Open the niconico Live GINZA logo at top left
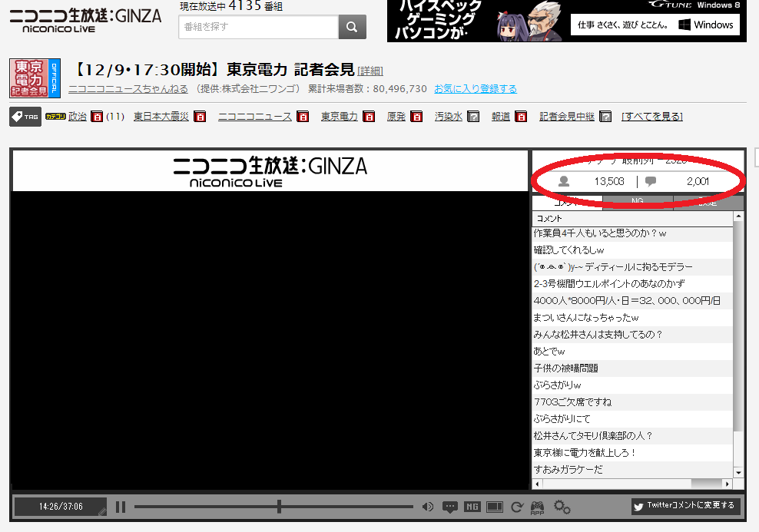 tap(86, 20)
